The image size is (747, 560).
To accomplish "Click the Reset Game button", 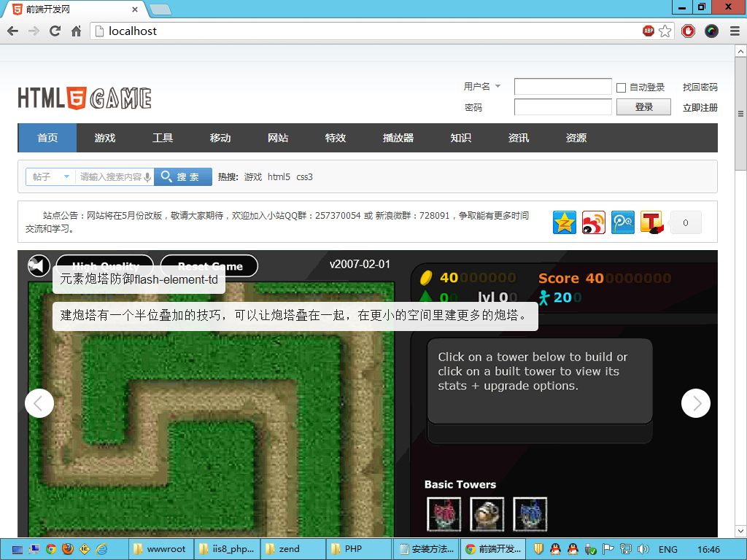I will pos(209,265).
